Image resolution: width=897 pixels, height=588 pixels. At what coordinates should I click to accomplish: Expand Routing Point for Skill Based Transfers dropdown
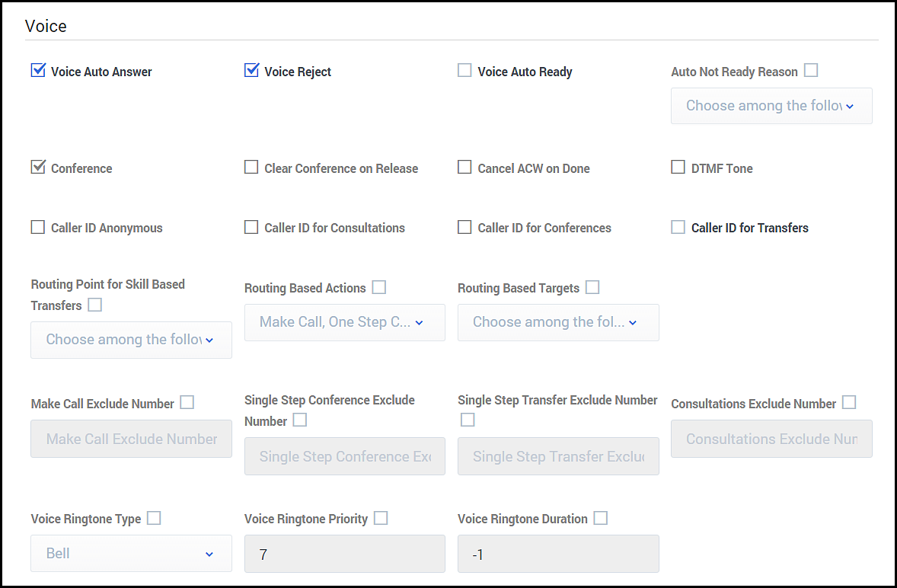pos(131,340)
